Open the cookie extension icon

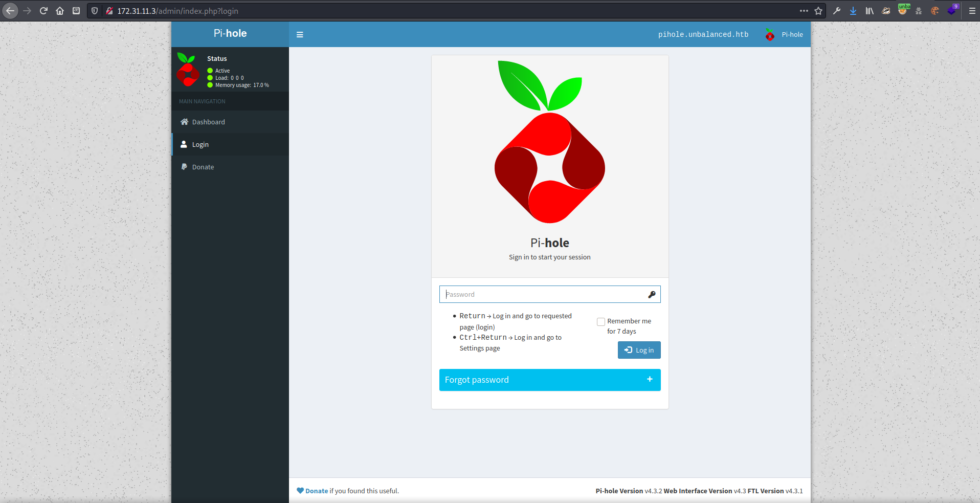click(x=935, y=11)
